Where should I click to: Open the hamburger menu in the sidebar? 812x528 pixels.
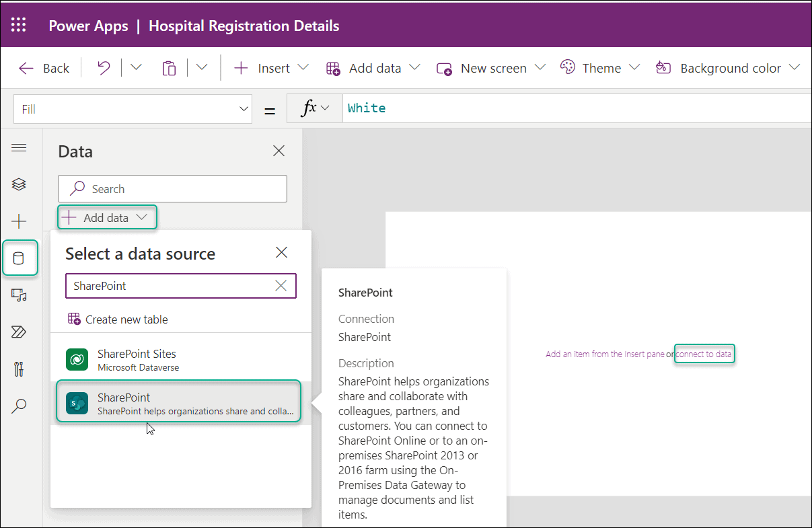[x=19, y=148]
